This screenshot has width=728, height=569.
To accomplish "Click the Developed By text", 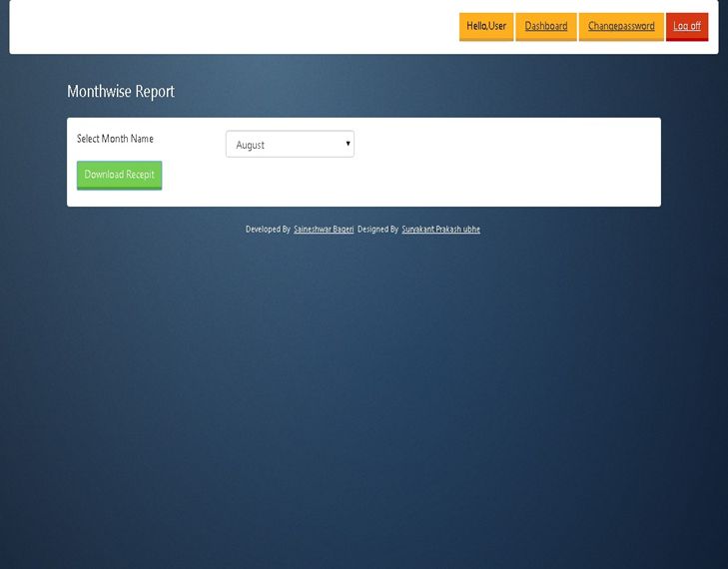I will coord(268,230).
